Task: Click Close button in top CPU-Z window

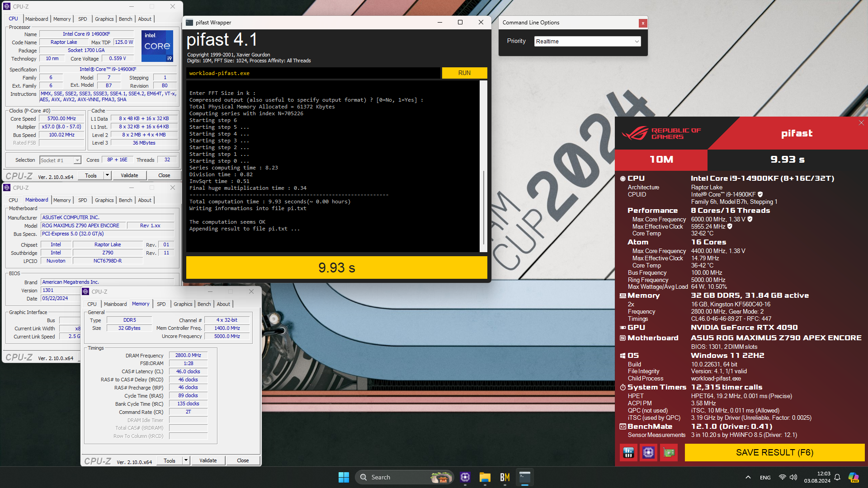Action: click(164, 175)
